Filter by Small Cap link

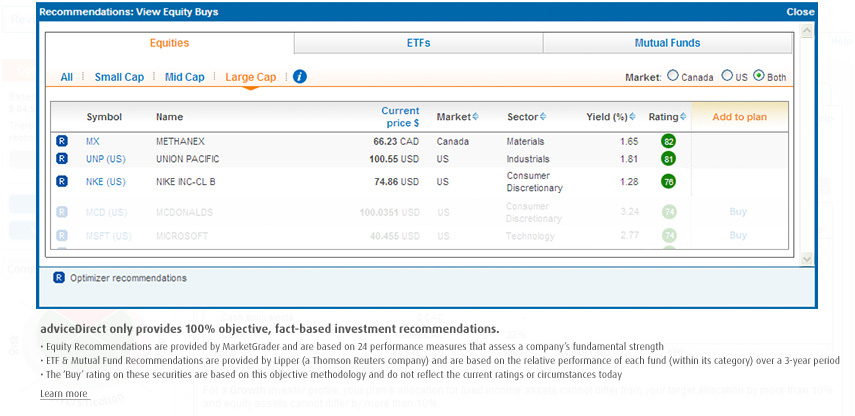[x=120, y=77]
